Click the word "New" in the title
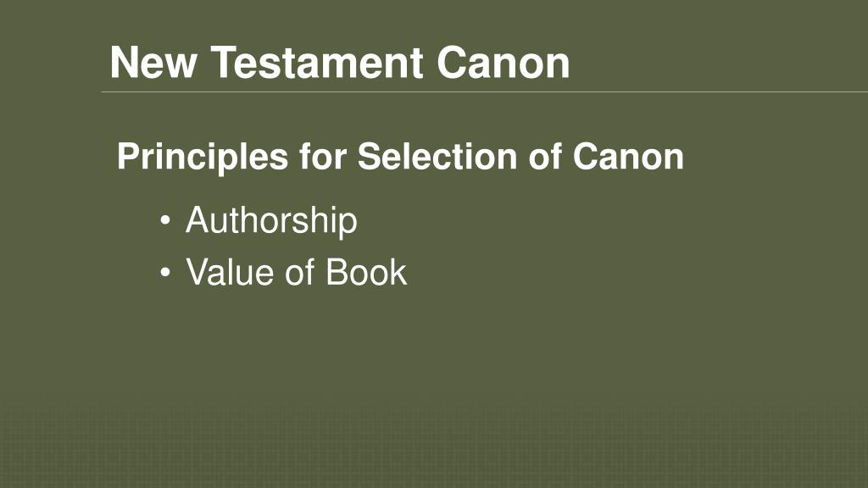868x488 pixels. pos(153,63)
